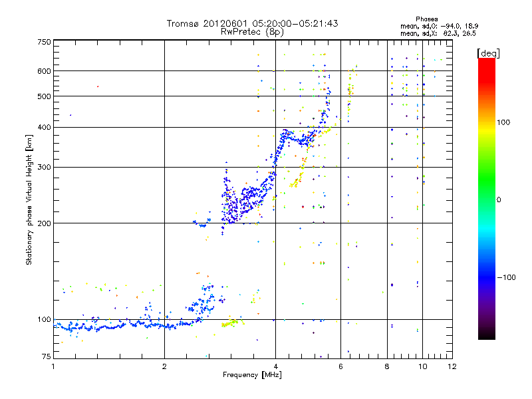
Task: Click the 'Phases' header text
Action: (426, 19)
